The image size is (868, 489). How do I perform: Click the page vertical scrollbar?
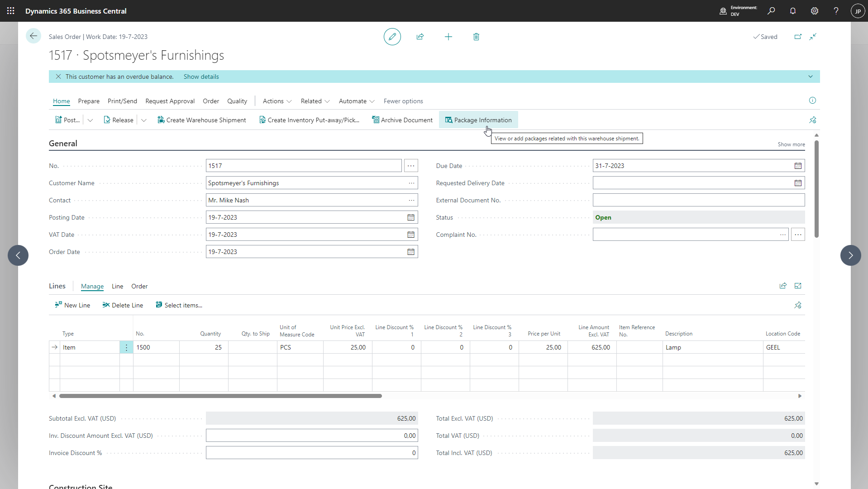816,189
